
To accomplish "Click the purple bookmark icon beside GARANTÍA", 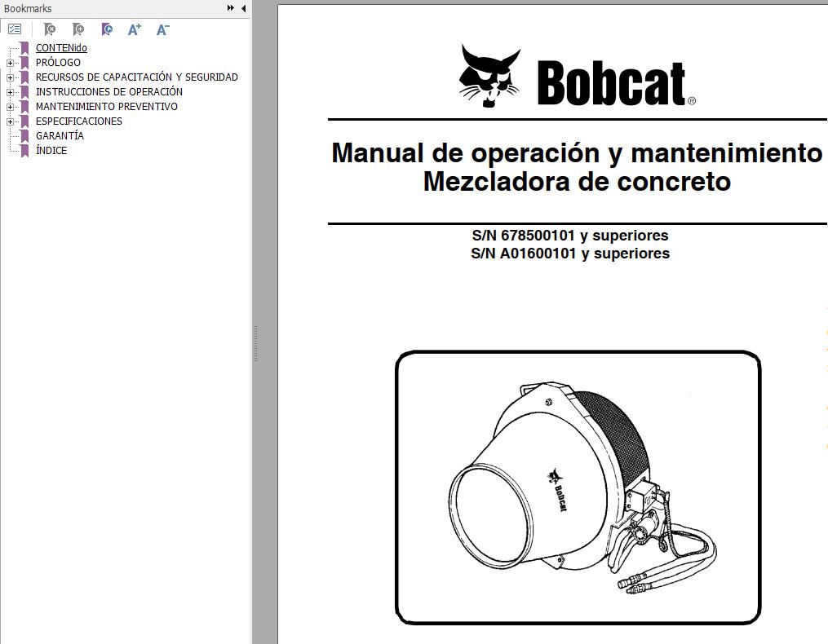I will pyautogui.click(x=24, y=136).
